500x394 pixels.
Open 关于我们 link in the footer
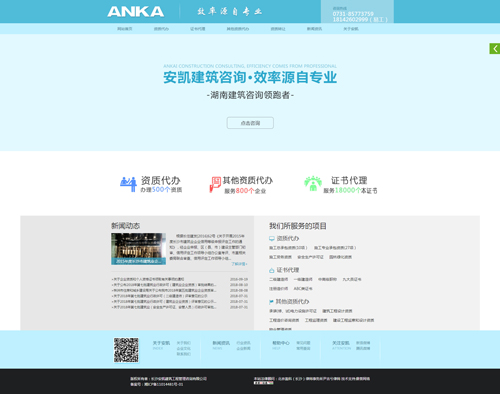184,343
